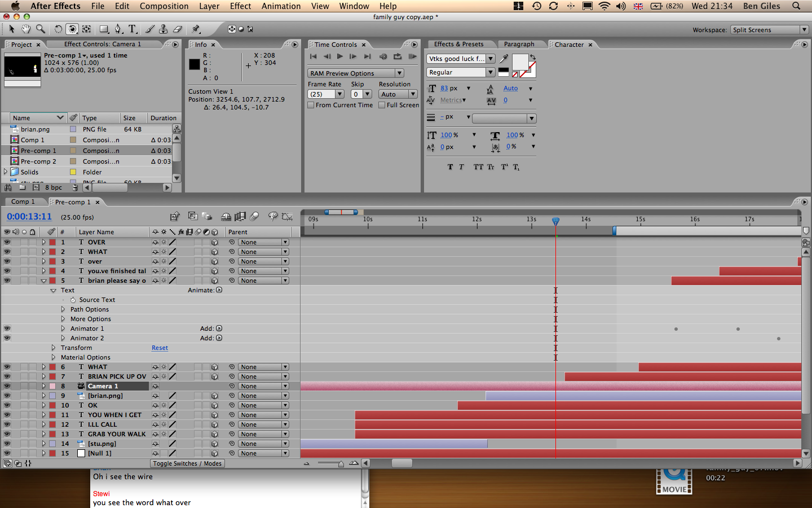Hide the [Null 1] layer eye
Viewport: 812px width, 508px height.
pos(7,453)
